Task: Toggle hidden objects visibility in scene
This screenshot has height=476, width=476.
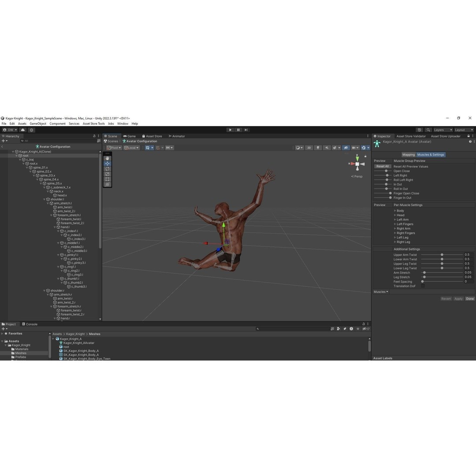Action: (x=346, y=148)
